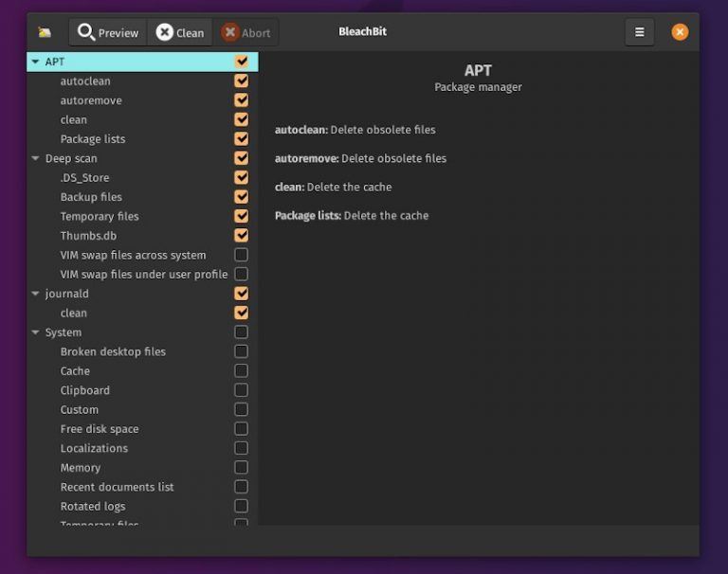
Task: Check the Free disk space checkbox
Action: (x=242, y=429)
